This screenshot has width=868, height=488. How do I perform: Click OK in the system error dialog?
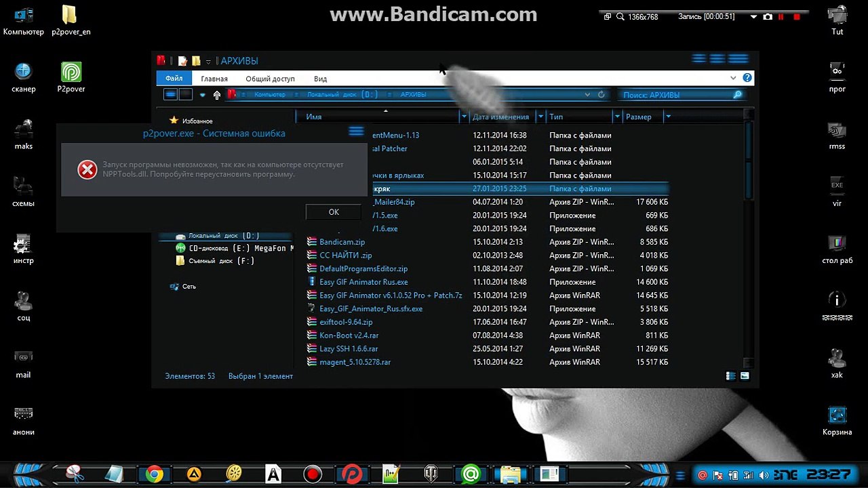tap(334, 212)
